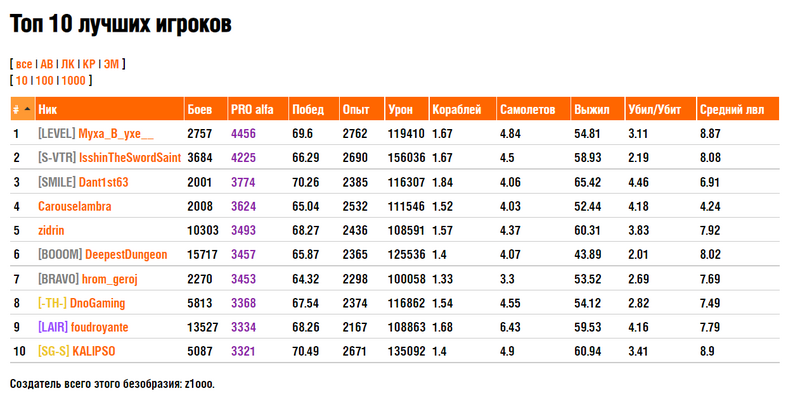
Task: Show top 10 players list
Action: pyautogui.click(x=21, y=81)
